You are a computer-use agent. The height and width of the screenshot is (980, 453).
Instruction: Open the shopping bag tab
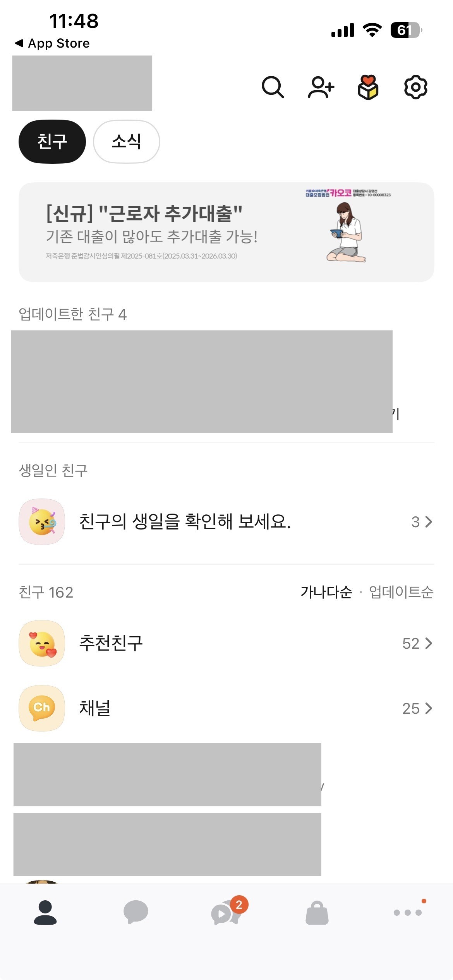317,913
